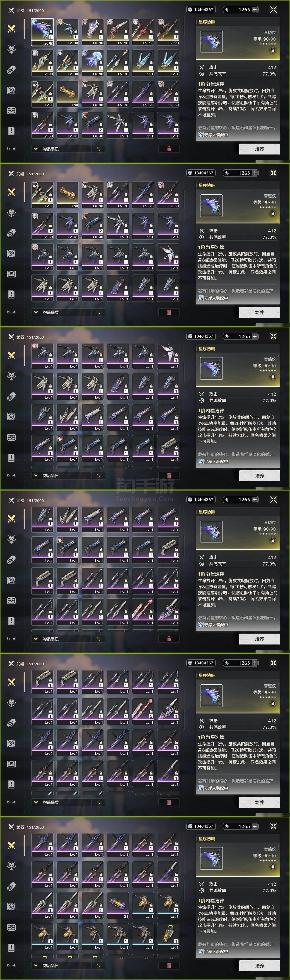Screen dimensions: 290x980
Task: Click the topmost plus icon beside 1265
Action: click(x=255, y=10)
